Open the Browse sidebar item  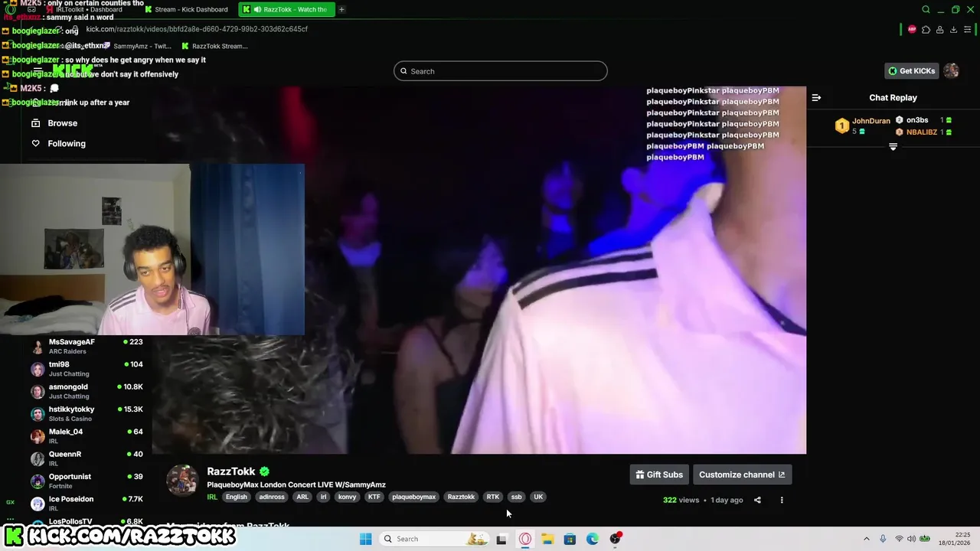click(x=54, y=122)
